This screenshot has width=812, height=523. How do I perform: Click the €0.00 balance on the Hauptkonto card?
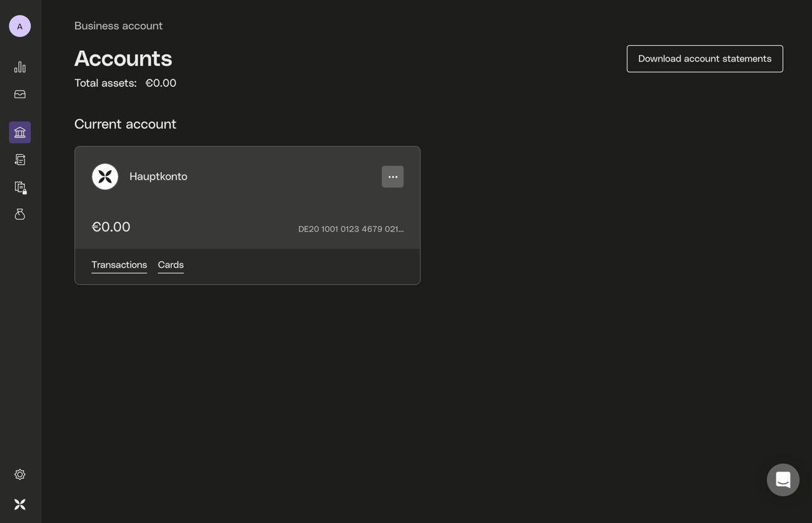pyautogui.click(x=111, y=227)
